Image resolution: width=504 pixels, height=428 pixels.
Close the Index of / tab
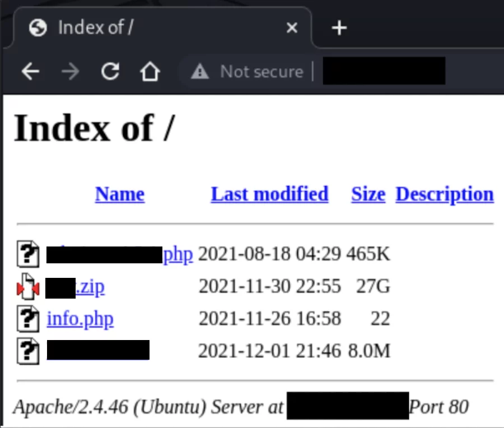click(x=292, y=27)
